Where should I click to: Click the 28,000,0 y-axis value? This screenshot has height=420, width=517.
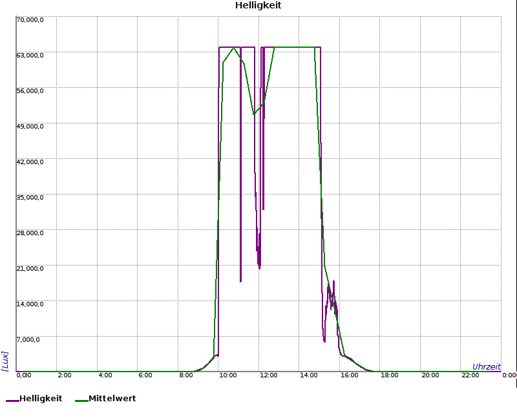click(x=30, y=233)
